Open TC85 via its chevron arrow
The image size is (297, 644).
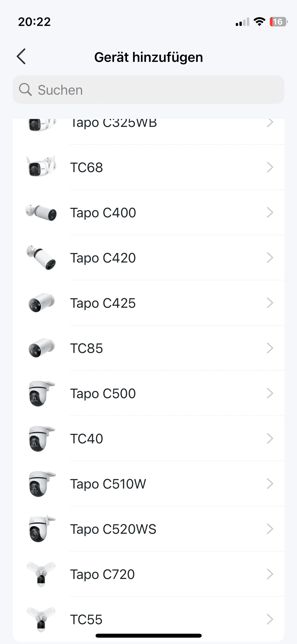pos(270,348)
